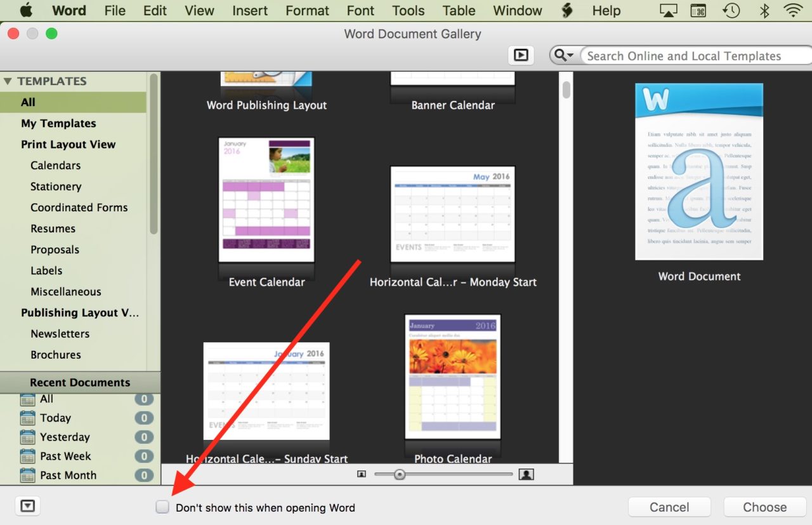Viewport: 812px width, 525px height.
Task: Toggle the right pane show/hide button
Action: click(x=521, y=55)
